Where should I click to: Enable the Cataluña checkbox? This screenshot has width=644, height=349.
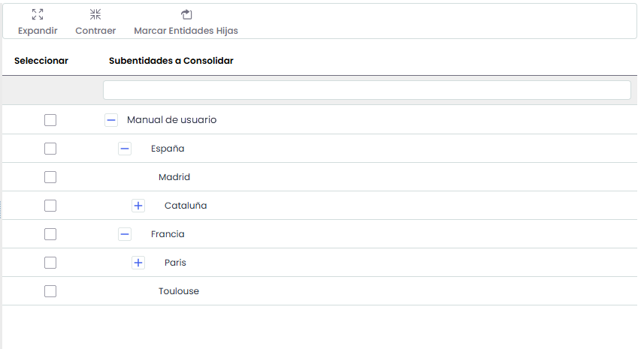click(x=50, y=206)
